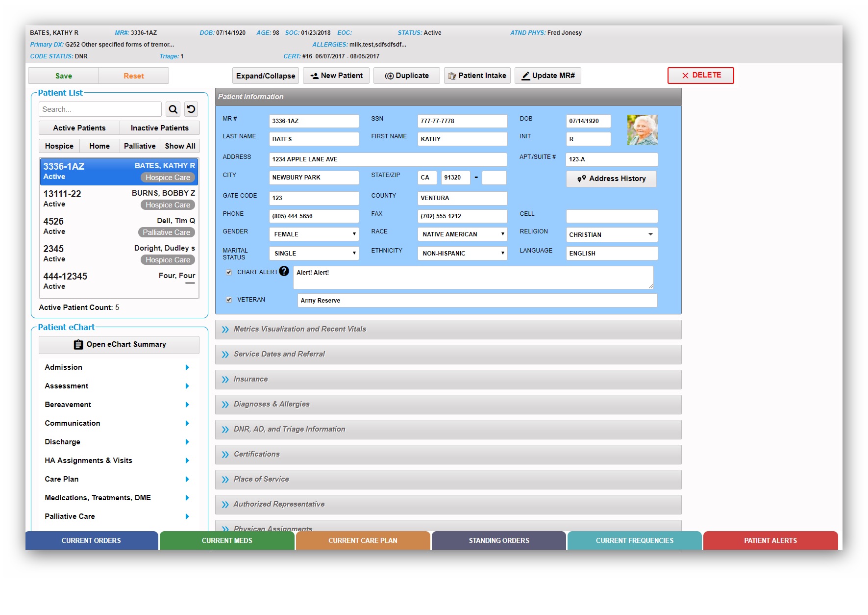The width and height of the screenshot is (868, 615).
Task: Open the Religion dropdown
Action: pyautogui.click(x=612, y=234)
